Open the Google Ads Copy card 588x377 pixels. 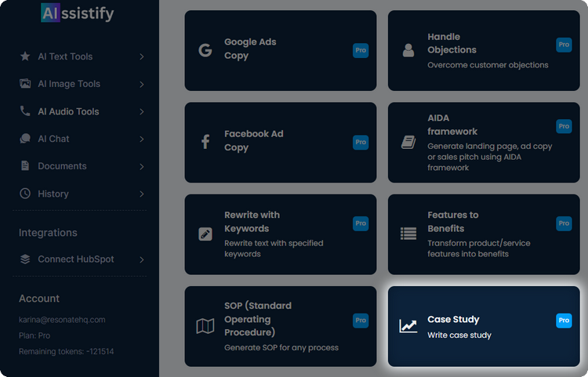pyautogui.click(x=280, y=51)
